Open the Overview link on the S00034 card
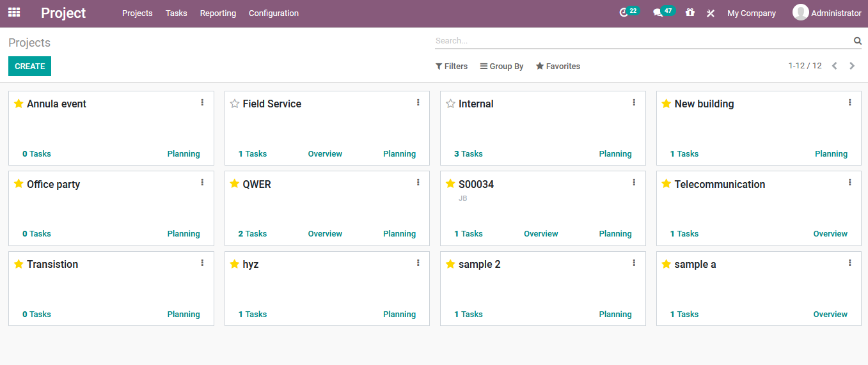868x365 pixels. pos(541,234)
